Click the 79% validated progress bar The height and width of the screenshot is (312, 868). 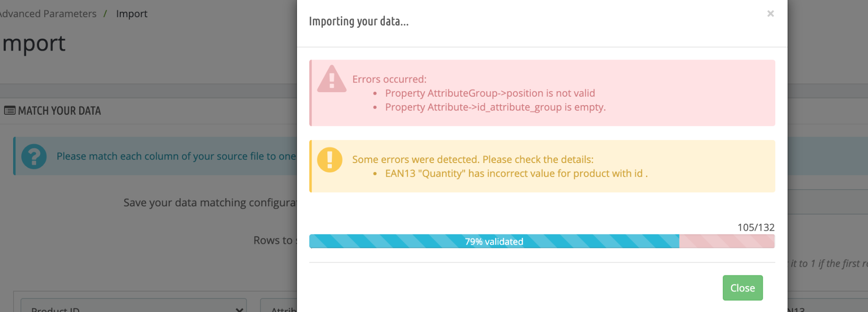pyautogui.click(x=494, y=242)
